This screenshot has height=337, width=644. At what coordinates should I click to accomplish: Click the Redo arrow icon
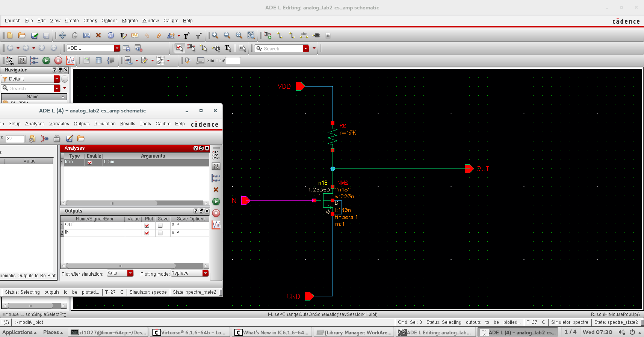point(159,35)
